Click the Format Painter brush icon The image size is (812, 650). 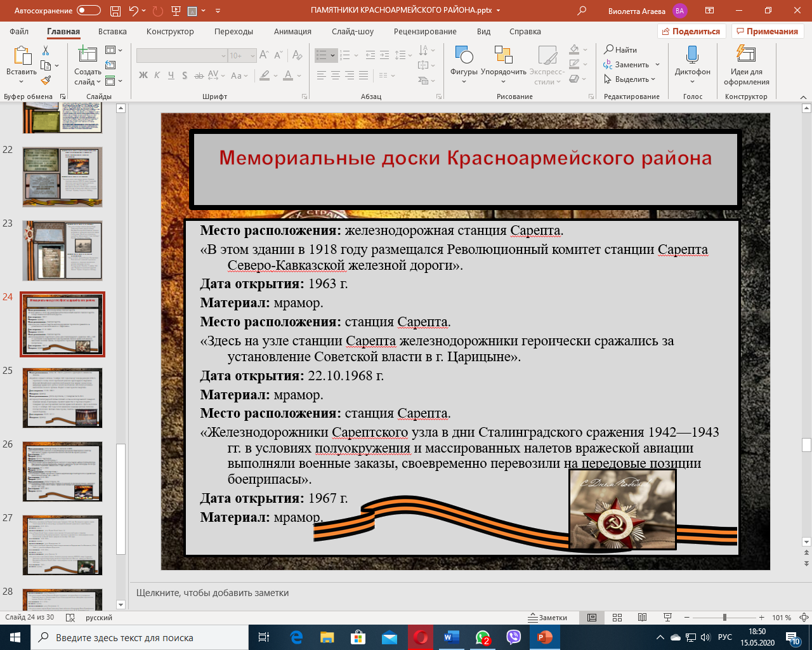pos(46,81)
